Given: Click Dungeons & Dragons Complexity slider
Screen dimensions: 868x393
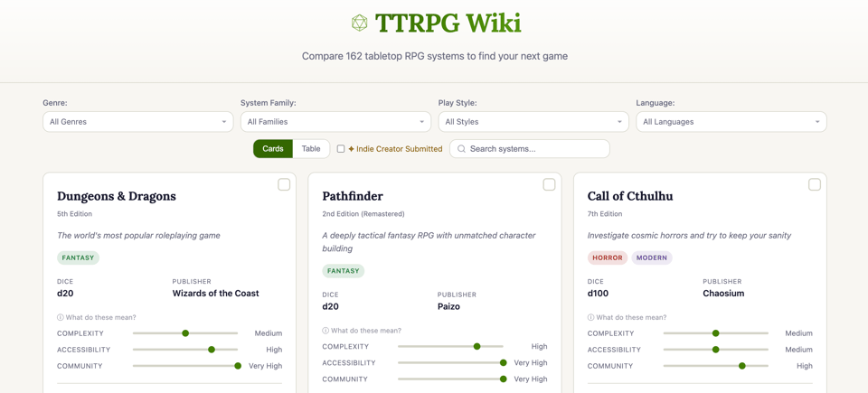Looking at the screenshot, I should [185, 333].
